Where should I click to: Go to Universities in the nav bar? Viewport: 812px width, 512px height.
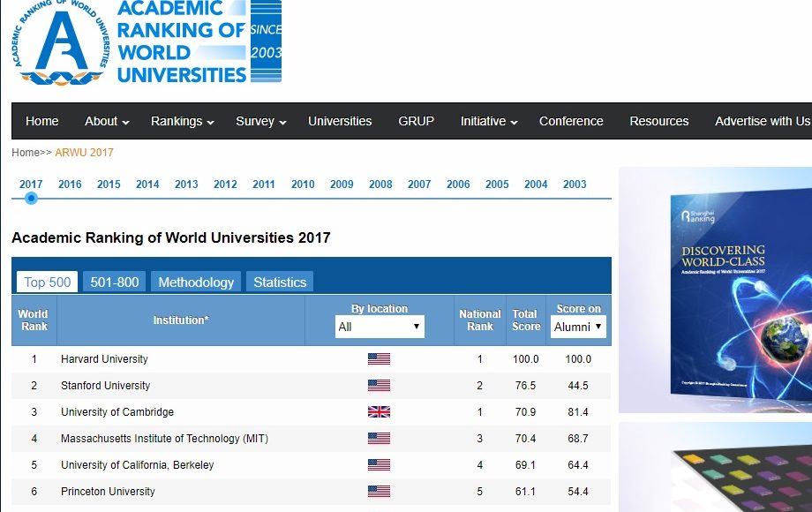coord(340,122)
